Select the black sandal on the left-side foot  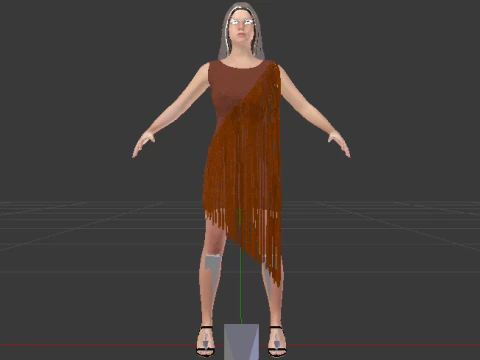click(205, 341)
